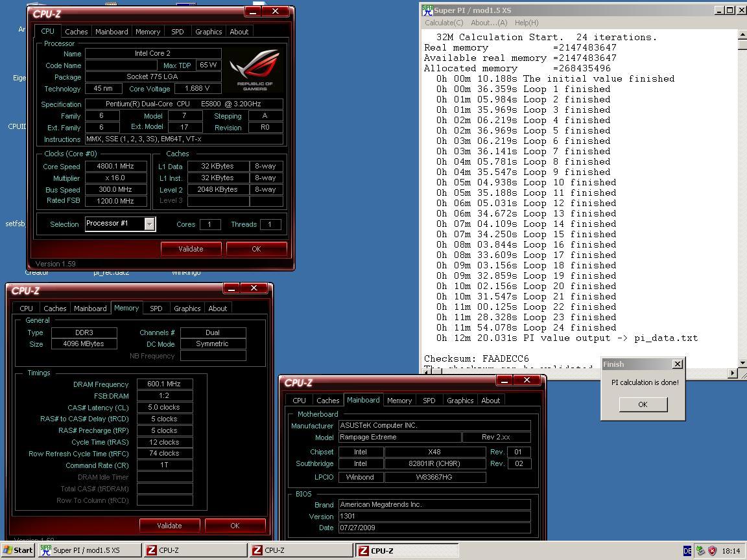Click the Super PI title bar icon
This screenshot has width=747, height=560.
pos(427,10)
